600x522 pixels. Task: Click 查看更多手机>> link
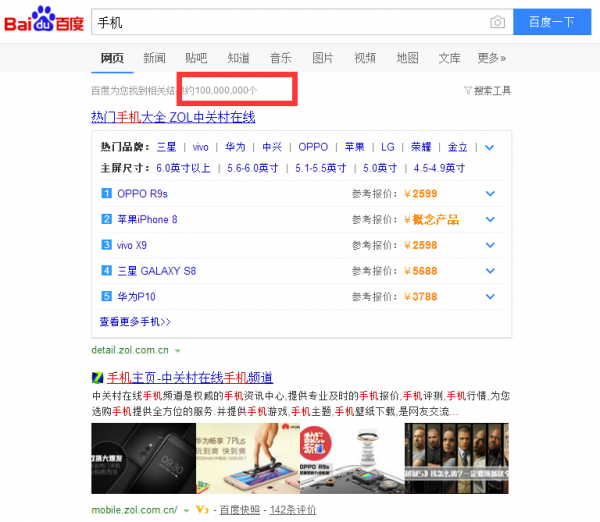(135, 322)
